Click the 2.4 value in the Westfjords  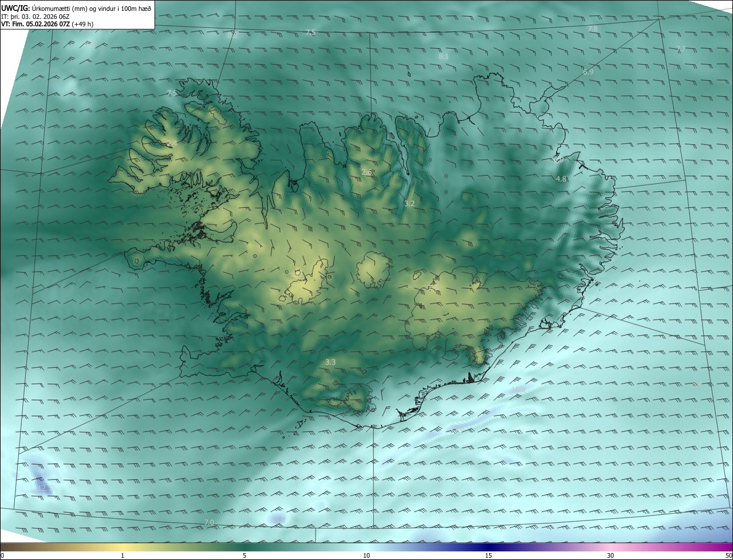click(171, 143)
